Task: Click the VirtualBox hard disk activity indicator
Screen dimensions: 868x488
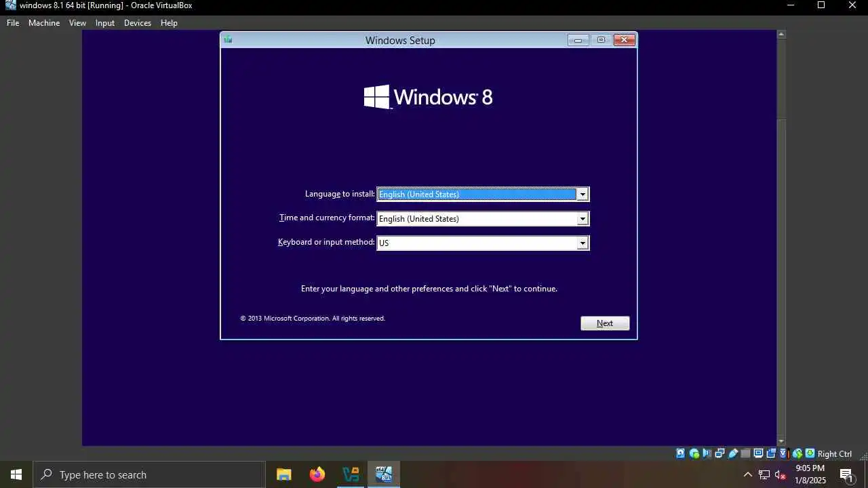Action: [680, 453]
